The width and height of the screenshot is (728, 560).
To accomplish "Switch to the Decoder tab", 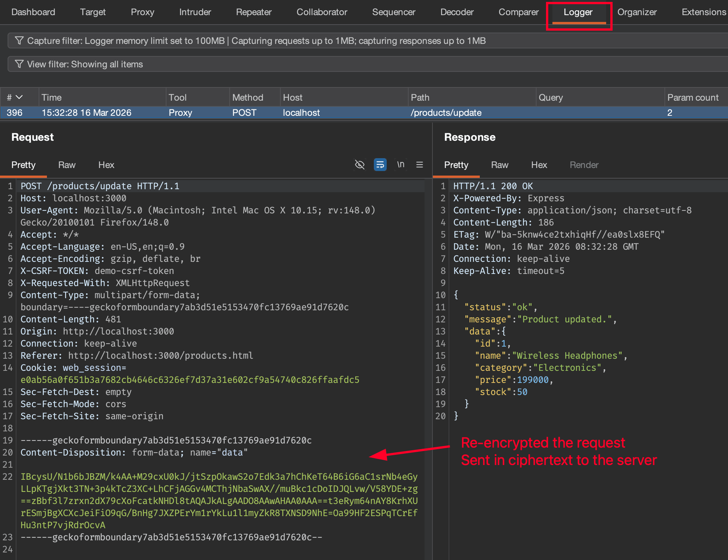I will pyautogui.click(x=457, y=12).
